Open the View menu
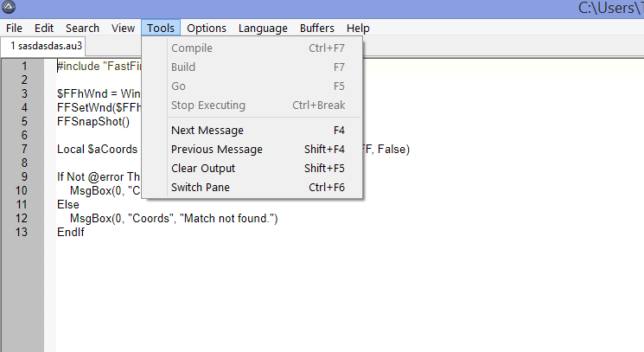The height and width of the screenshot is (352, 644). (x=123, y=29)
